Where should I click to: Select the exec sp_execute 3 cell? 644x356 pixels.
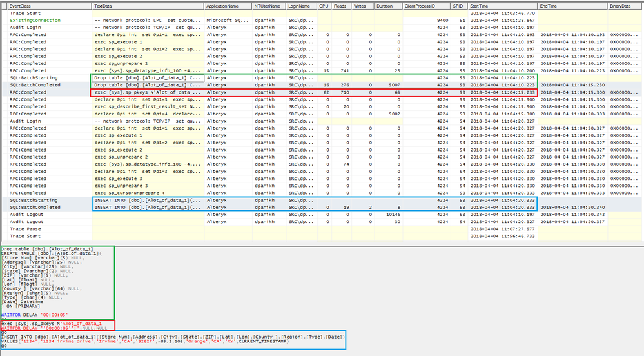148,179
